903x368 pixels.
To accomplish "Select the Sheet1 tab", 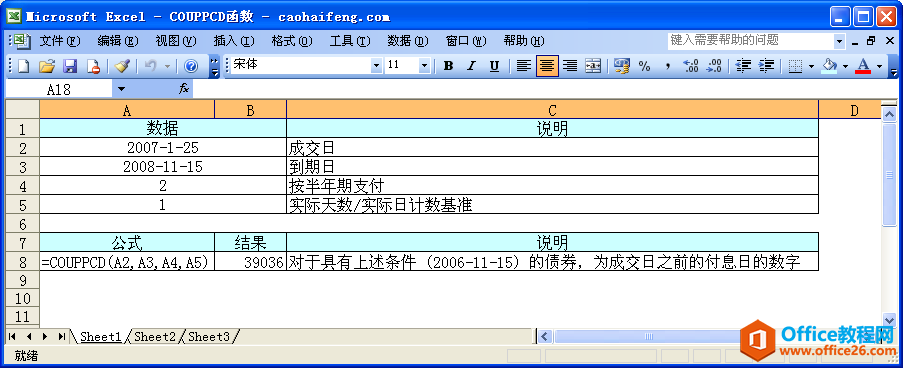I will [x=100, y=336].
